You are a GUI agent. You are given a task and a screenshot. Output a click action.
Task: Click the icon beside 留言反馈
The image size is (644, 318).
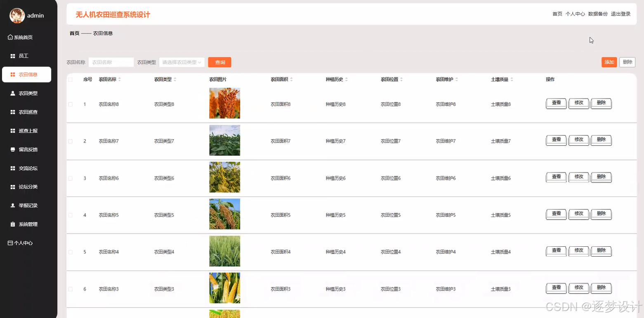coord(13,150)
